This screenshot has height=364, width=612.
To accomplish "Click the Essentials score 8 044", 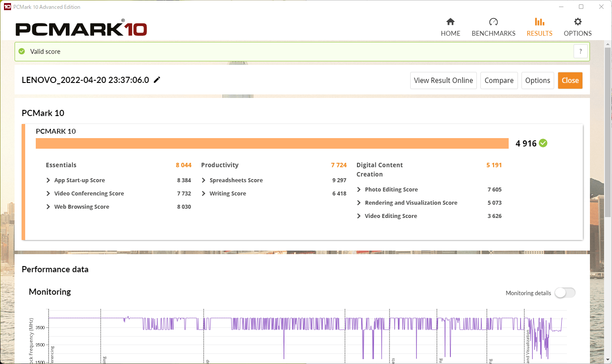I will coord(184,165).
